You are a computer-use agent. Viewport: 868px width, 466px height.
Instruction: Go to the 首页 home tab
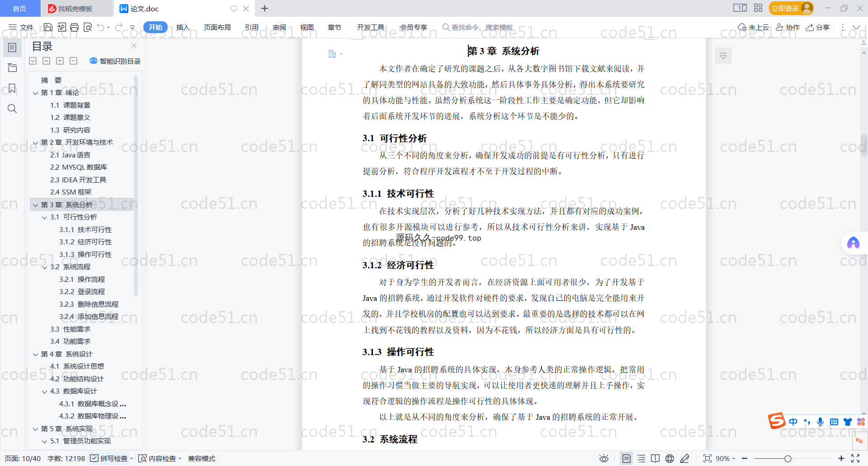pyautogui.click(x=19, y=9)
